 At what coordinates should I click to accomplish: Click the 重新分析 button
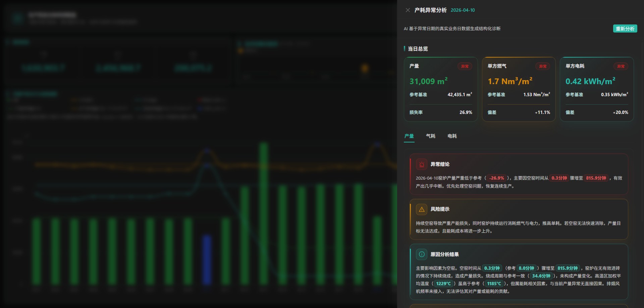pyautogui.click(x=625, y=29)
